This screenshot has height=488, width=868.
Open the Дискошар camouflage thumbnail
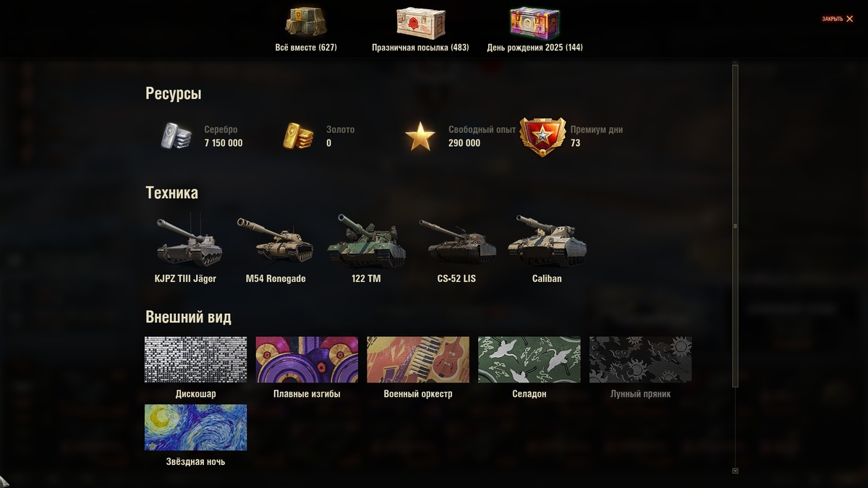[195, 359]
